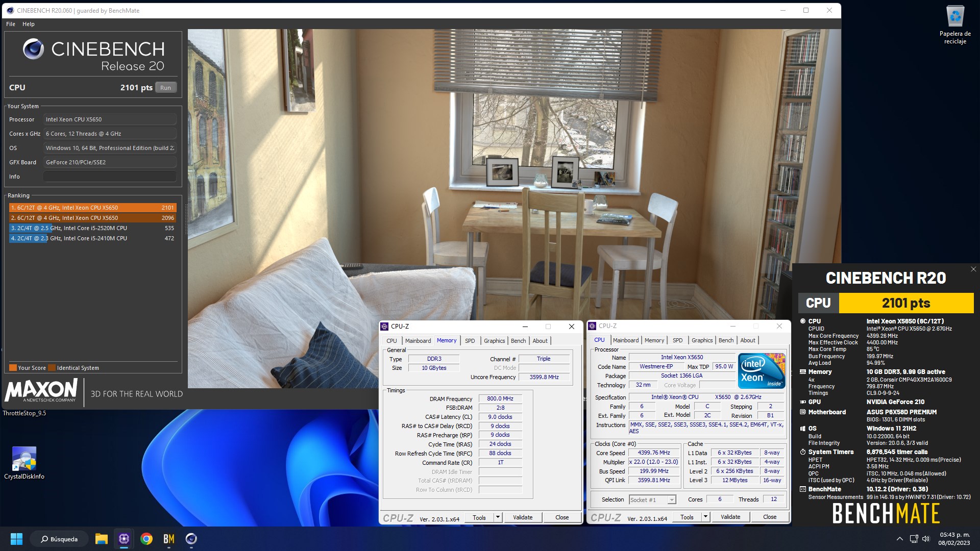Open the volume tray icon
This screenshot has height=551, width=980.
(x=926, y=539)
